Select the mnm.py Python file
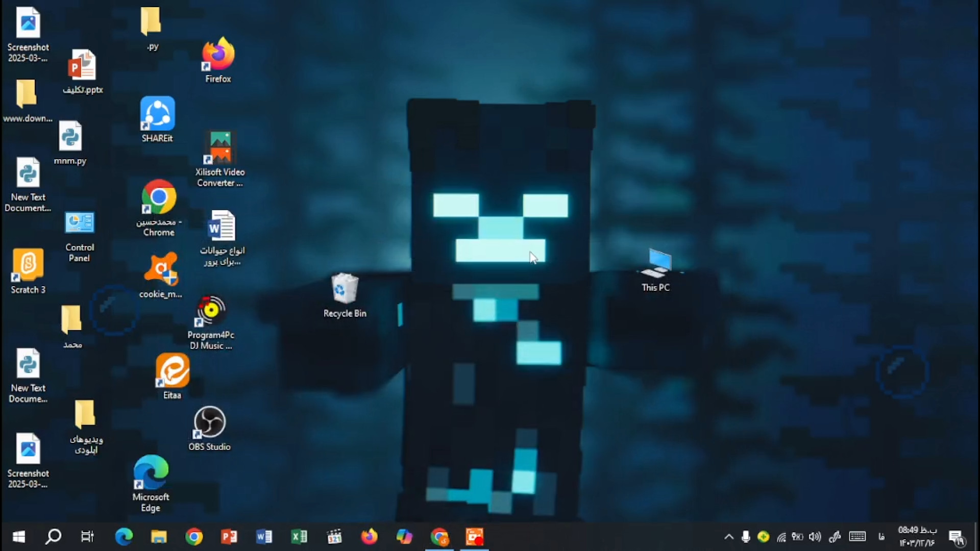This screenshot has height=551, width=980. pos(70,143)
